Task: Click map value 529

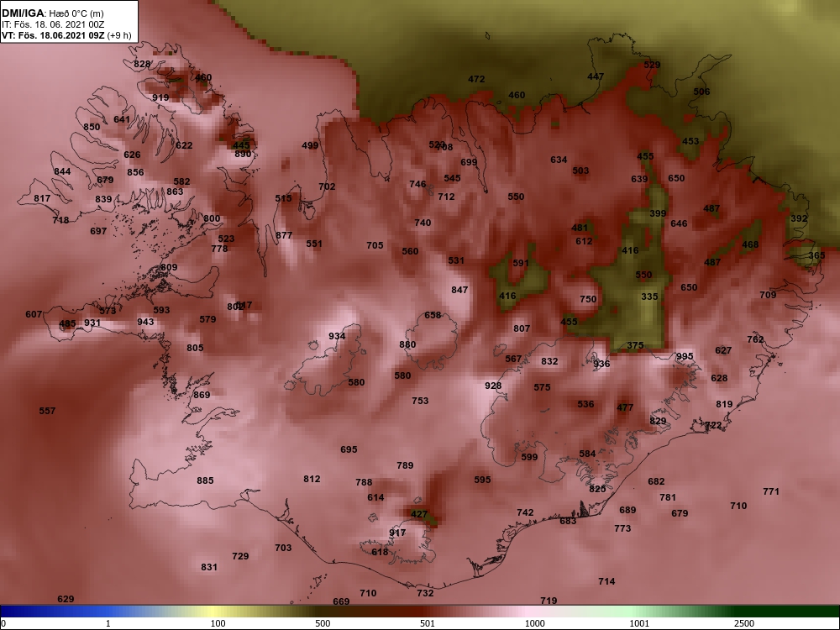Action: pyautogui.click(x=652, y=65)
